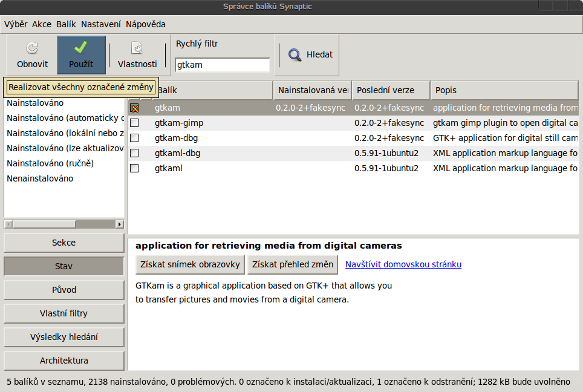Select Nainstalováno (lokální nebo) status filter
Screen dimensions: 583x392
[64, 133]
